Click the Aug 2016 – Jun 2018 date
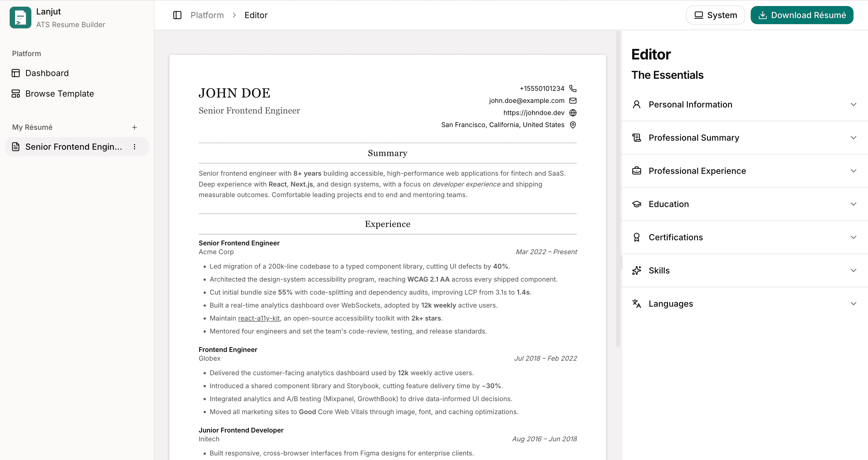868x460 pixels. coord(544,439)
